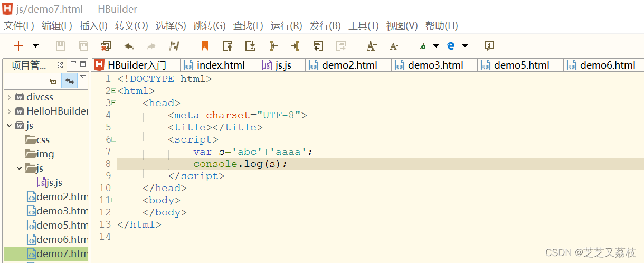The width and height of the screenshot is (644, 263).
Task: Open the run options dropdown arrow
Action: [x=436, y=46]
